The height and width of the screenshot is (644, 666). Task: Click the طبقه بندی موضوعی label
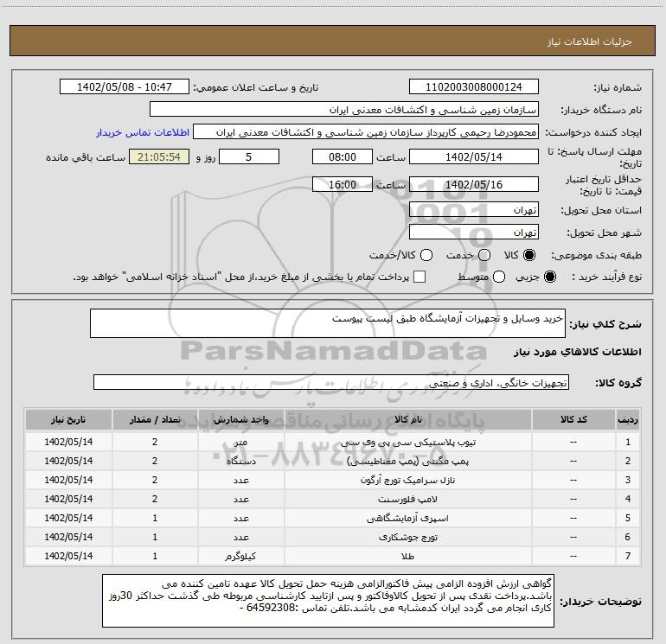point(596,256)
